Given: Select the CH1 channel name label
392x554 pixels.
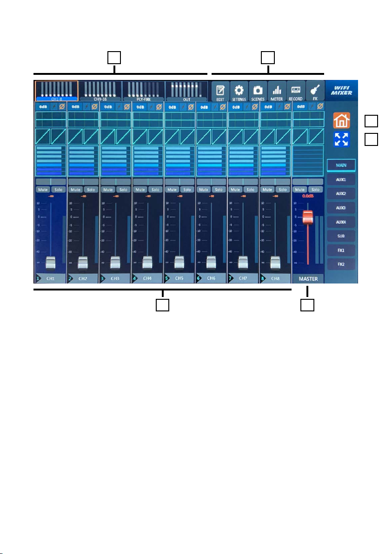Looking at the screenshot, I should [x=51, y=278].
